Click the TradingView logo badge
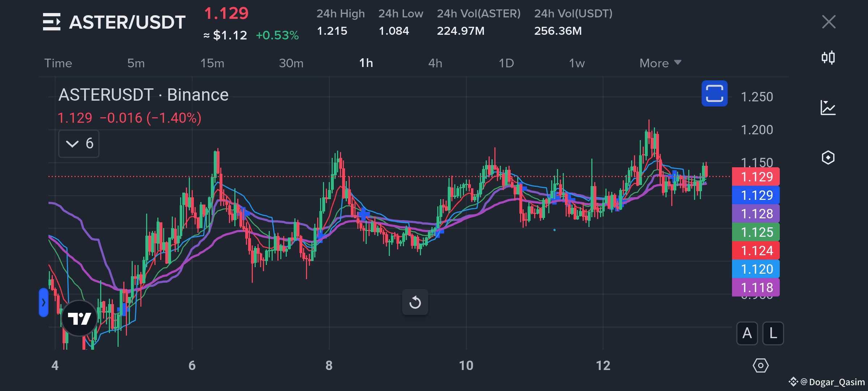Viewport: 868px width, 391px height. (80, 318)
